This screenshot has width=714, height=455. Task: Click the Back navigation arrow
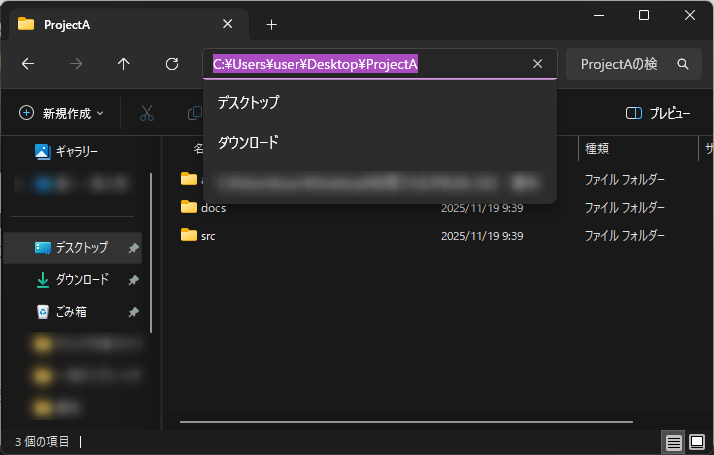[28, 64]
